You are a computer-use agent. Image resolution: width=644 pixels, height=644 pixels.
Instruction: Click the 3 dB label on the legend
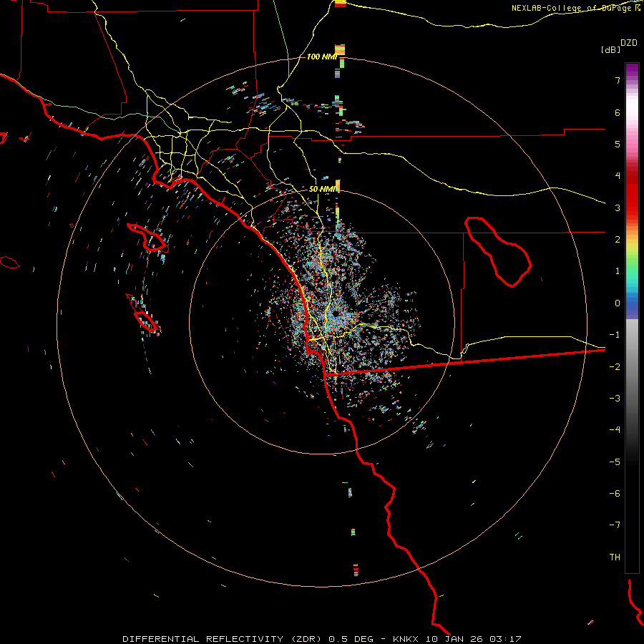point(618,208)
